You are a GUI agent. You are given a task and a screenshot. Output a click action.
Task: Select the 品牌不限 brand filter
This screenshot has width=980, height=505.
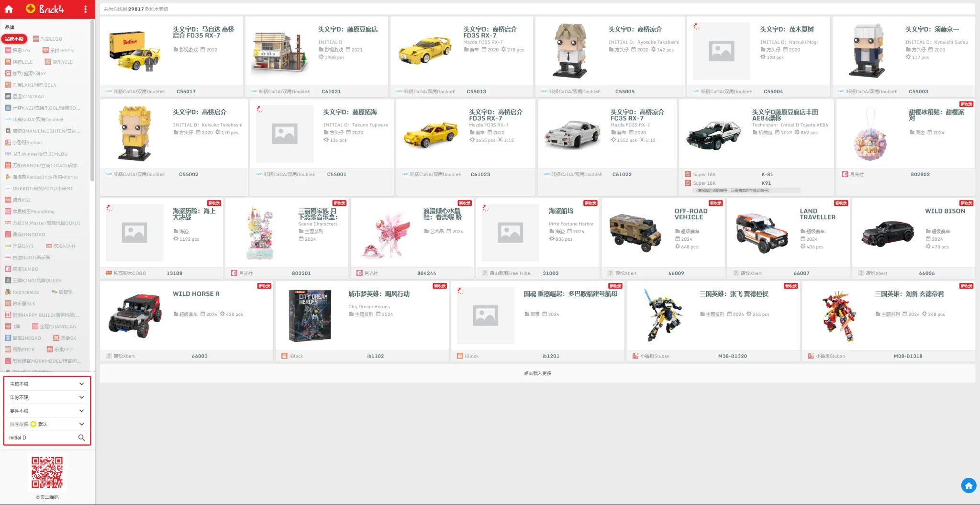pyautogui.click(x=14, y=39)
